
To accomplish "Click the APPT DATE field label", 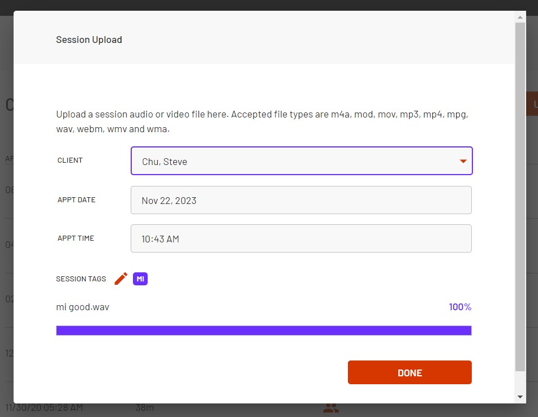I will (76, 200).
